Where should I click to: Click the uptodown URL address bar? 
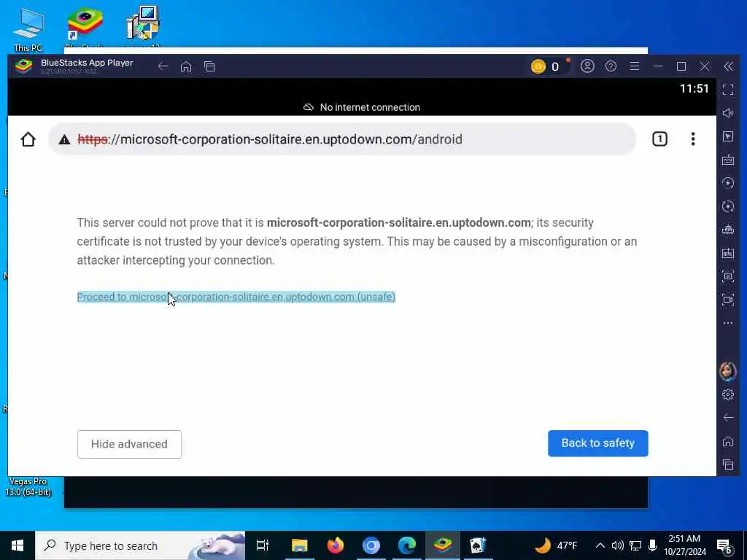coord(341,139)
